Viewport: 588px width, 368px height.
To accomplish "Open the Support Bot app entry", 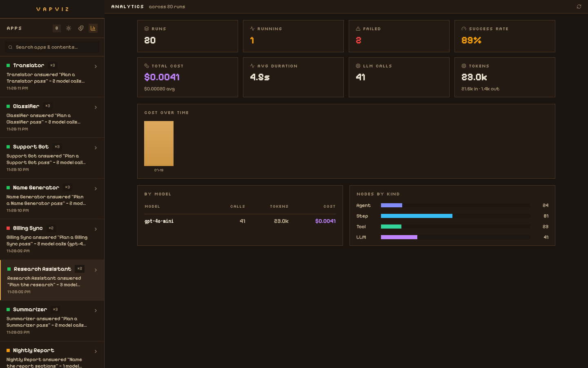I will 52,158.
